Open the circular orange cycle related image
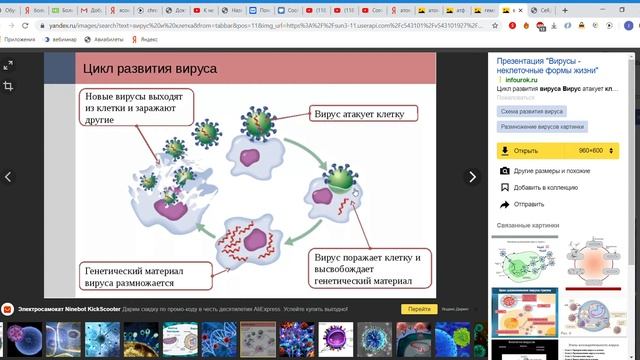This screenshot has height=360, width=640. point(594,261)
